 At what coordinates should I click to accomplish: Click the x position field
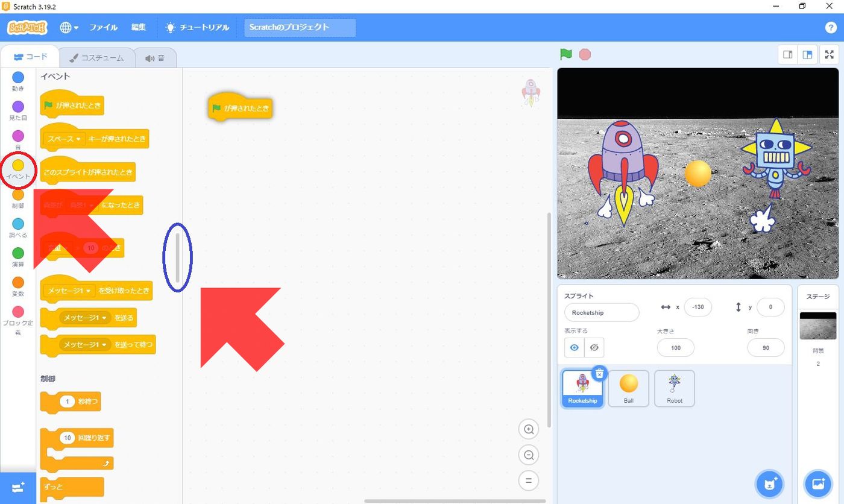(x=698, y=307)
